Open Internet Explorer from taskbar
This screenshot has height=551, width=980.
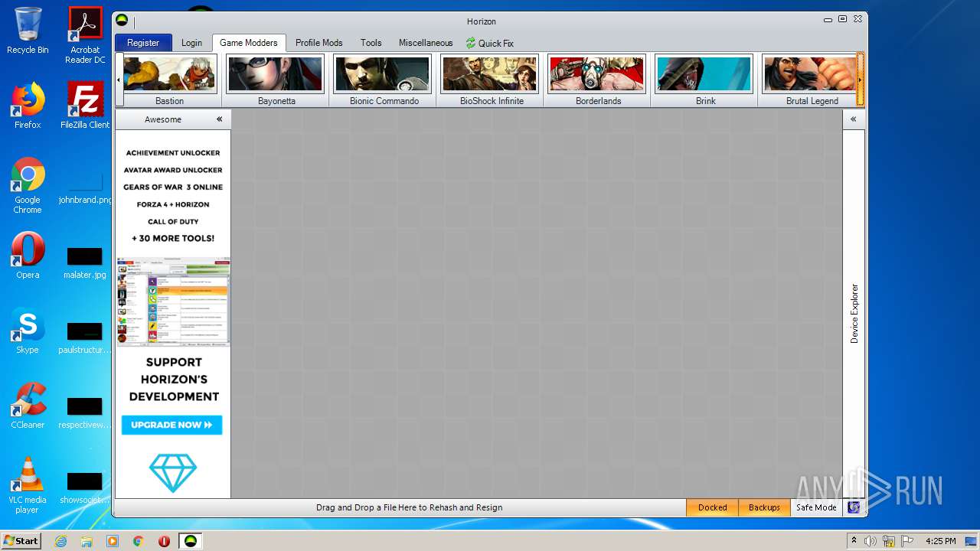click(x=60, y=541)
